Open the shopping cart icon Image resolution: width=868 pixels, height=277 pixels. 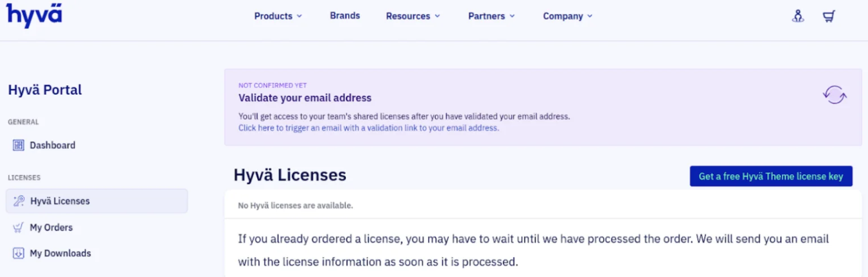pyautogui.click(x=829, y=16)
